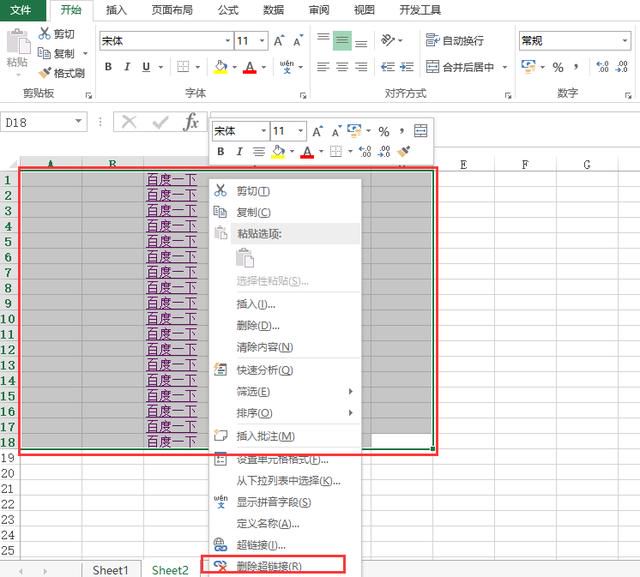Increase font size in ribbon

point(279,41)
